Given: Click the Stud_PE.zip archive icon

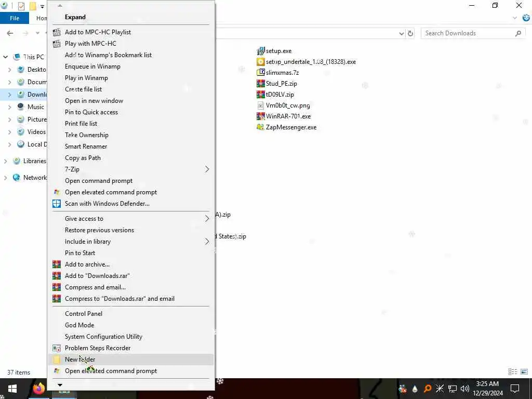Looking at the screenshot, I should pyautogui.click(x=261, y=84).
